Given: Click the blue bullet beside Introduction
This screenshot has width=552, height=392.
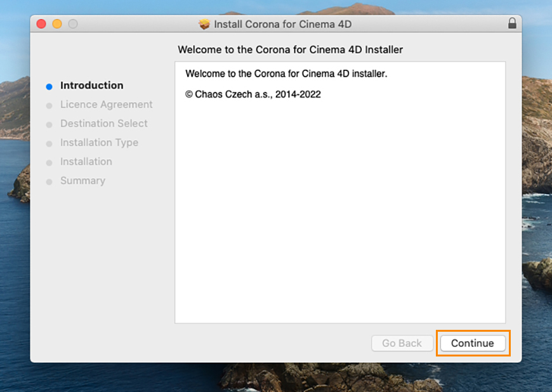Looking at the screenshot, I should pos(49,86).
